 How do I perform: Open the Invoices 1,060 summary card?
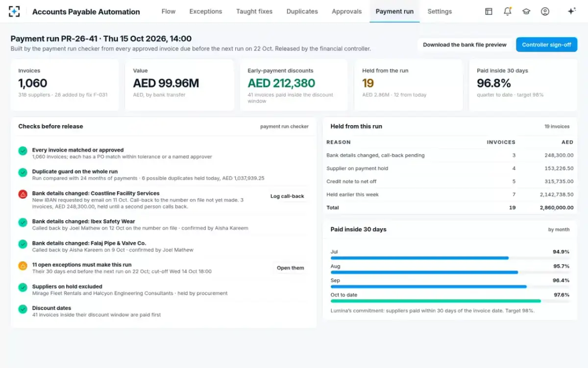coord(65,85)
